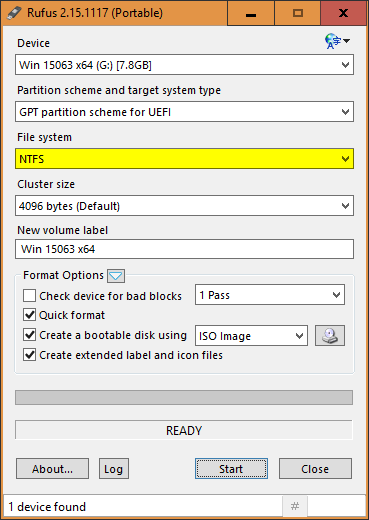Open the Cluster size dropdown

[184, 206]
